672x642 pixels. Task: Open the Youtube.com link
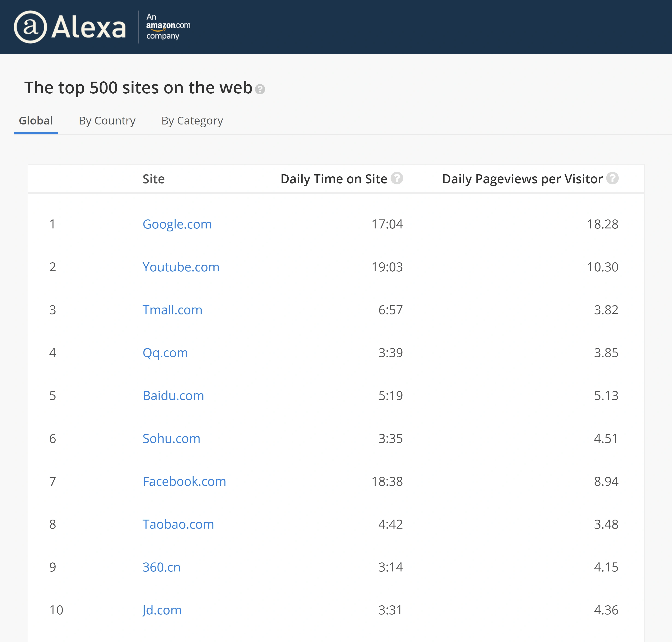[x=181, y=267]
